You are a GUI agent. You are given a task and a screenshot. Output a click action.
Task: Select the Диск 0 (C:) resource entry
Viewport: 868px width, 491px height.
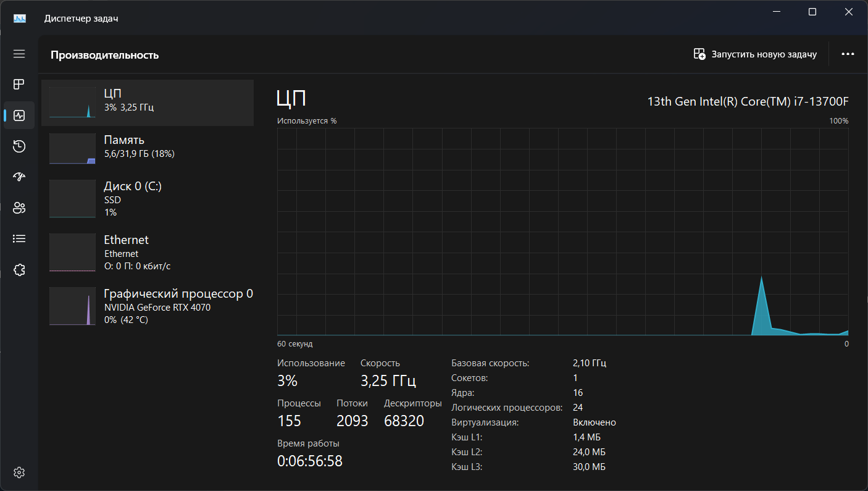[x=148, y=199]
